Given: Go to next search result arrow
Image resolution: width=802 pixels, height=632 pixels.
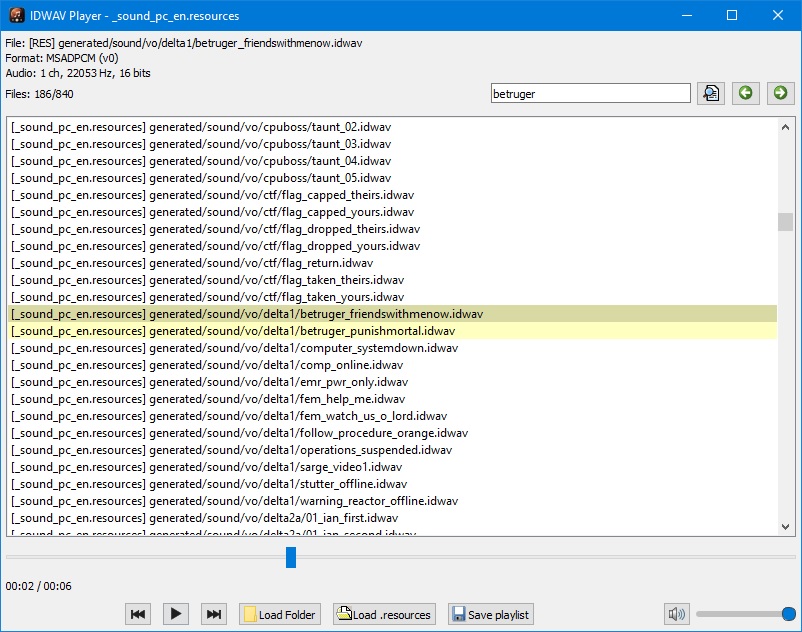Looking at the screenshot, I should (x=780, y=93).
